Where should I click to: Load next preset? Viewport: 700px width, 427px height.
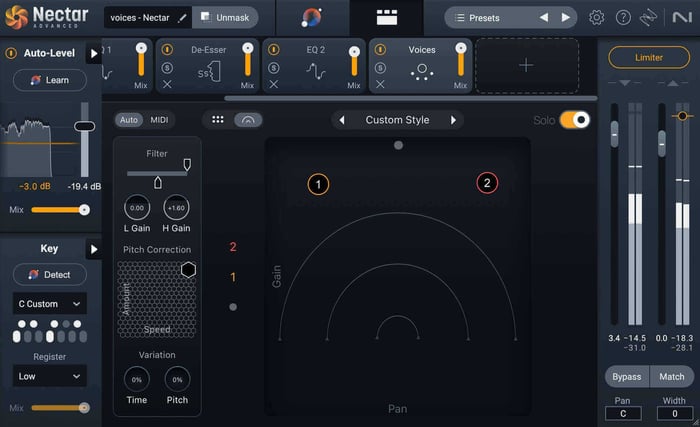(x=566, y=17)
